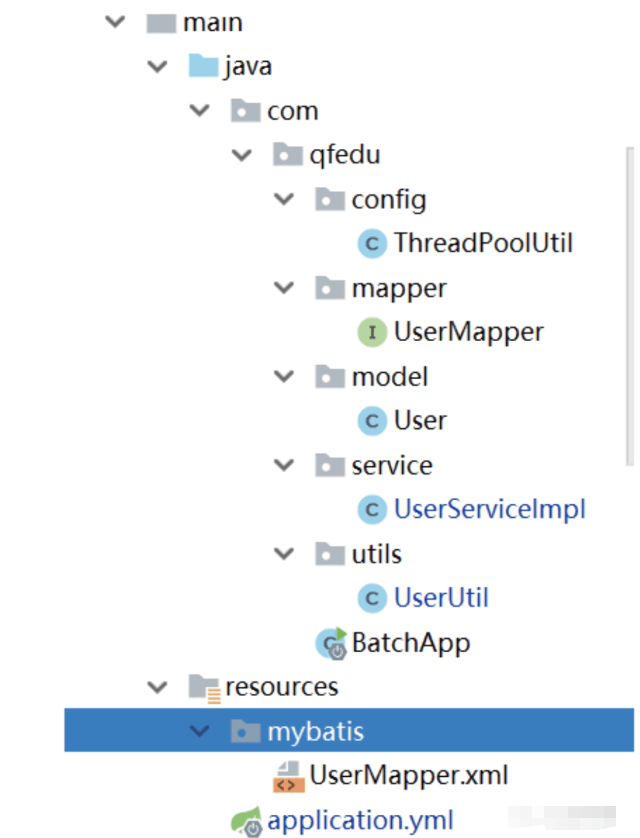Screen dimensions: 640x838
Task: Collapse the qfedu package node
Action: (x=240, y=155)
